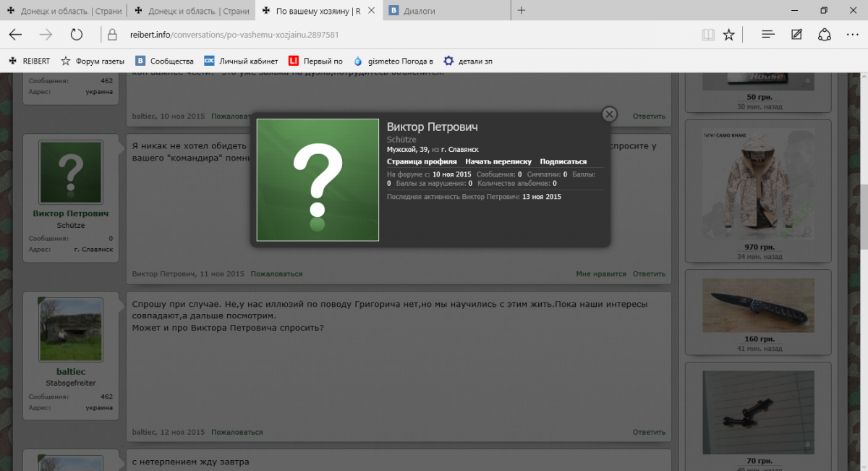Close the Виктор Петрович profile popup
The height and width of the screenshot is (471, 868).
(x=609, y=114)
